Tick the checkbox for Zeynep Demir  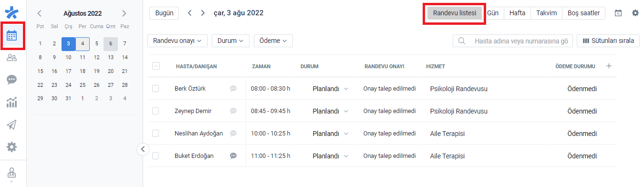coord(156,111)
